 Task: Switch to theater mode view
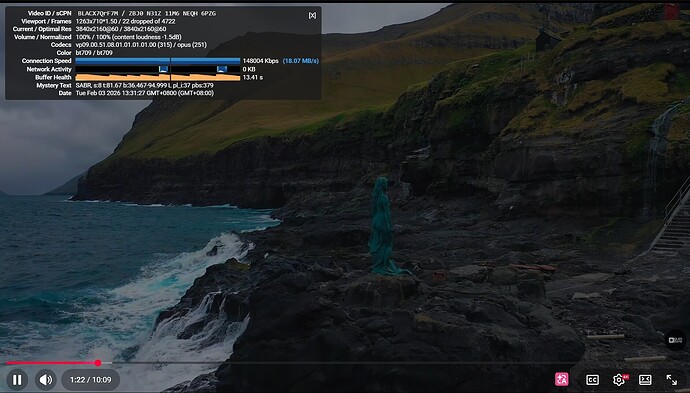645,379
